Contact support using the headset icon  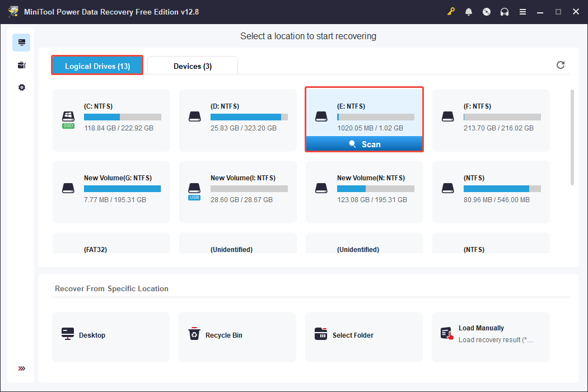[x=505, y=11]
